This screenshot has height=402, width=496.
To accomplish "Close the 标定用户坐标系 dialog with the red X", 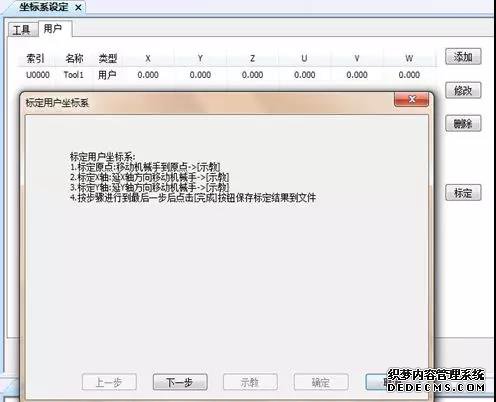I will point(411,99).
